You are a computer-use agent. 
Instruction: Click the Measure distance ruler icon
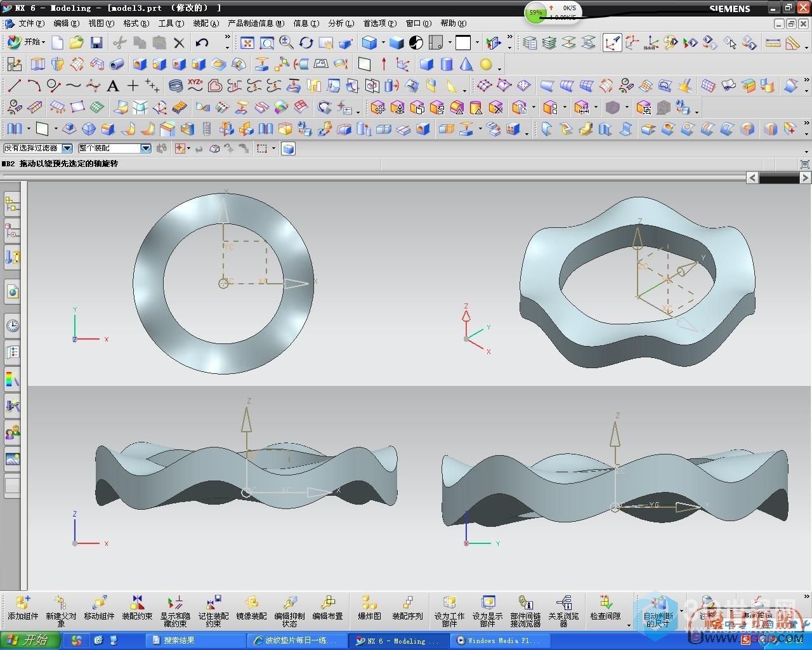[773, 43]
